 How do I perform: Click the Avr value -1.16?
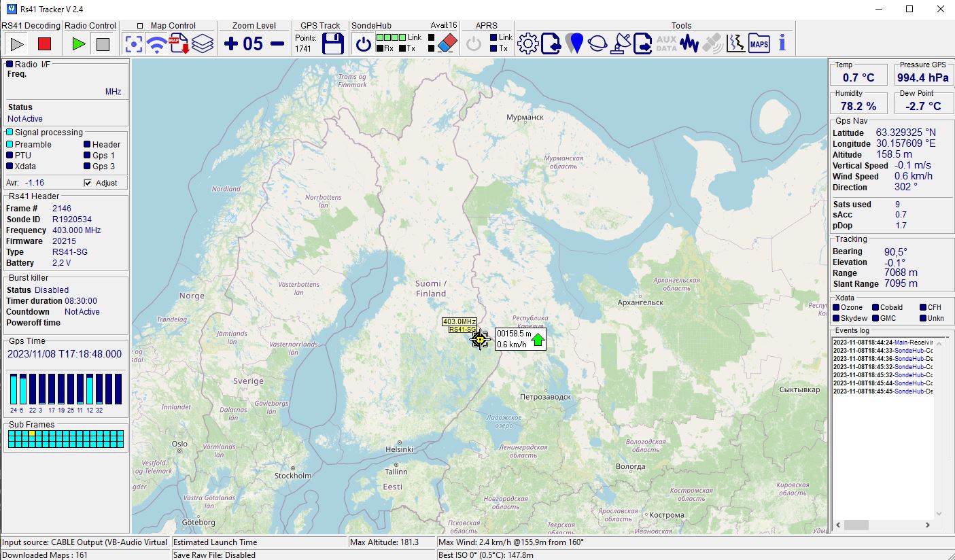35,183
